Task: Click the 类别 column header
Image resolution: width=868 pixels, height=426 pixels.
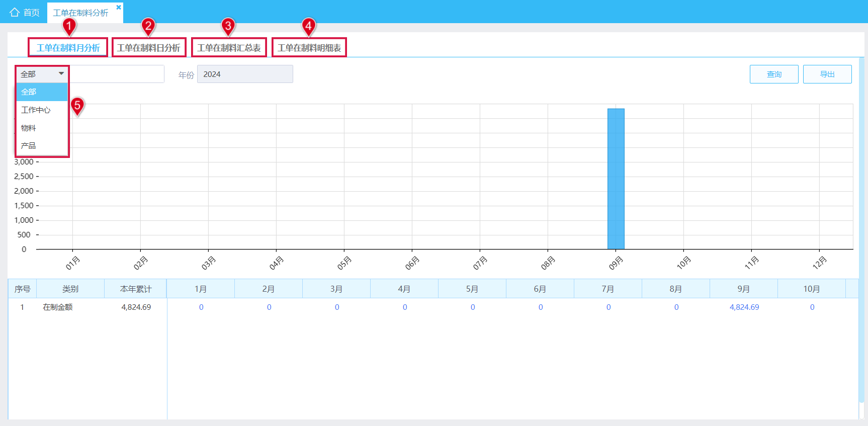Action: [70, 289]
